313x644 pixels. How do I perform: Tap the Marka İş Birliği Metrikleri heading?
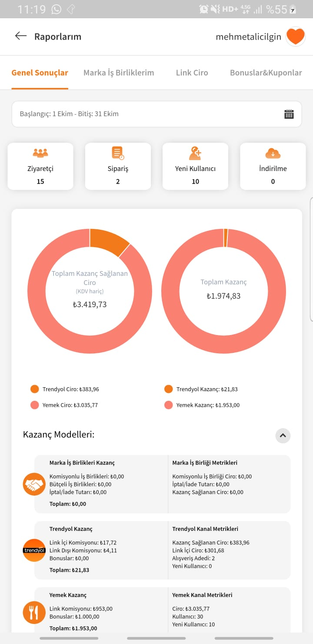(x=205, y=463)
